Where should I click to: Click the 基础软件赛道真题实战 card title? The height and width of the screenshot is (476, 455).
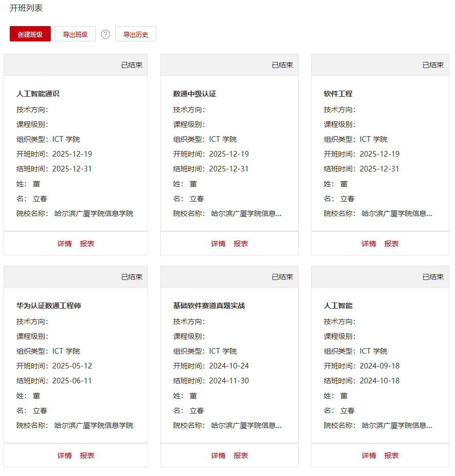click(x=209, y=306)
